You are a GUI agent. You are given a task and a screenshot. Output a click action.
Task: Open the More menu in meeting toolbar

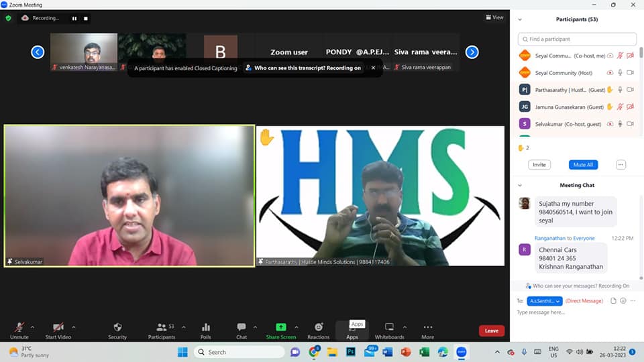pos(427,328)
